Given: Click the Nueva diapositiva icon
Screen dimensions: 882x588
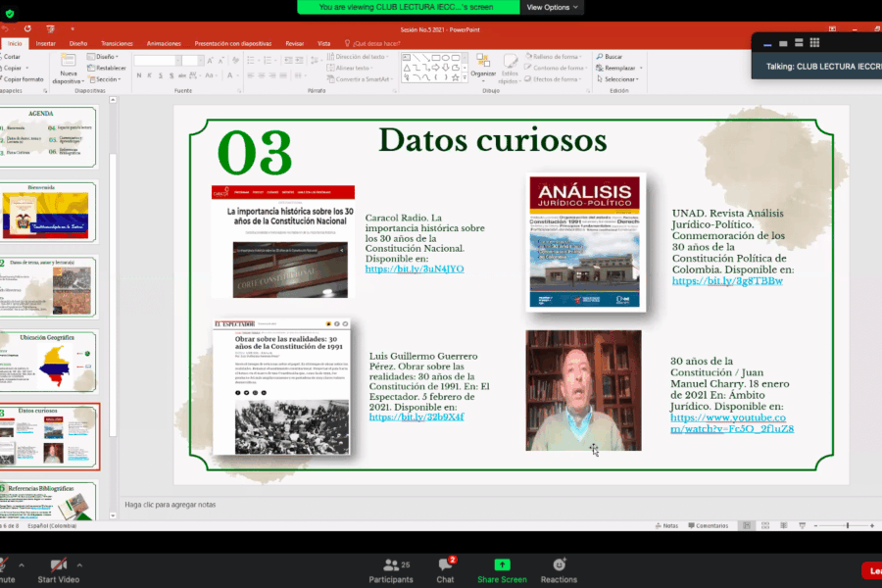Looking at the screenshot, I should [x=68, y=69].
